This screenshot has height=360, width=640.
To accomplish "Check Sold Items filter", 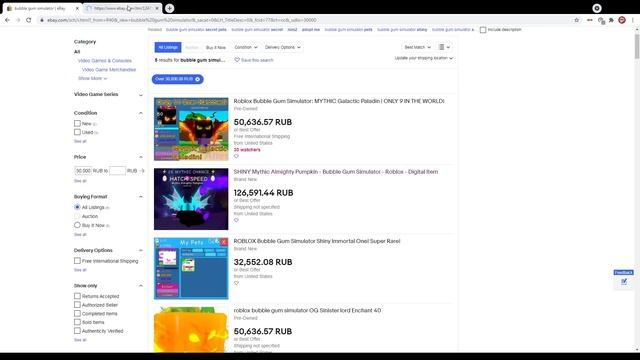I will point(77,322).
